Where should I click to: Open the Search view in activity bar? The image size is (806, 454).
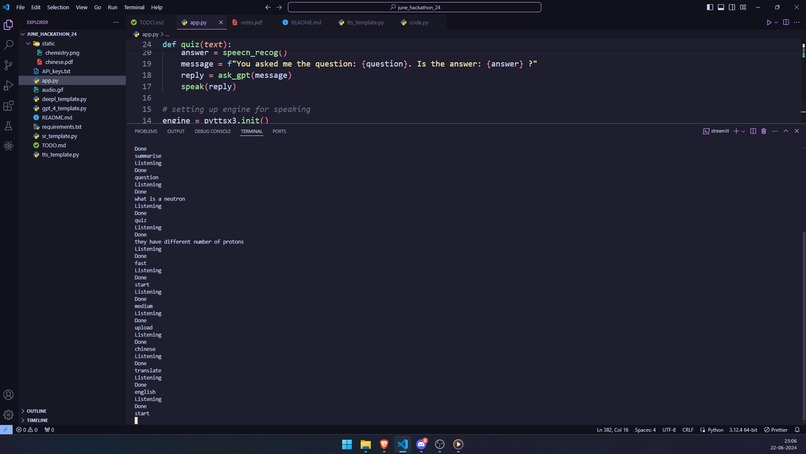click(x=8, y=45)
